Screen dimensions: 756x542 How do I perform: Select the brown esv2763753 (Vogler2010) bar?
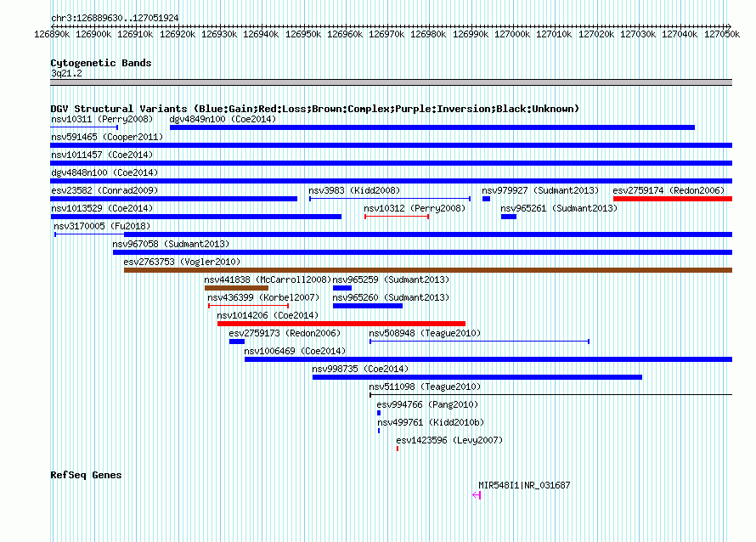point(428,270)
